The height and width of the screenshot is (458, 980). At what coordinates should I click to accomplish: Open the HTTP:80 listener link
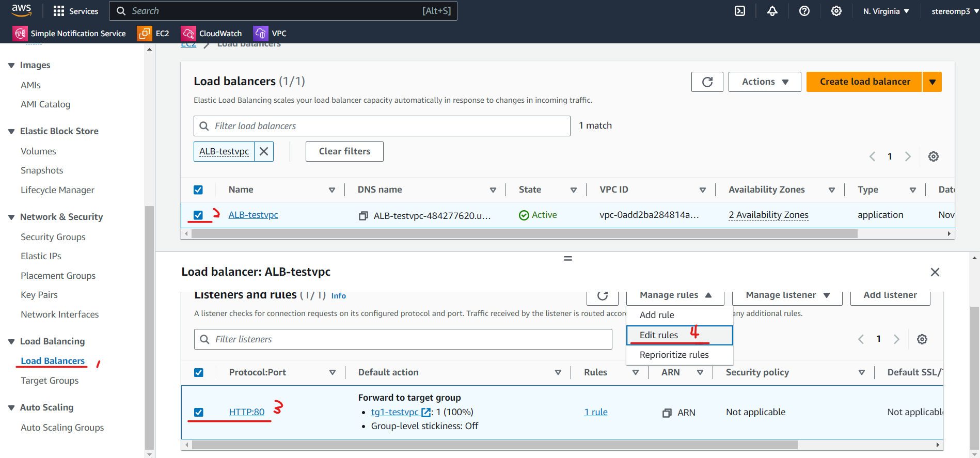click(x=247, y=412)
